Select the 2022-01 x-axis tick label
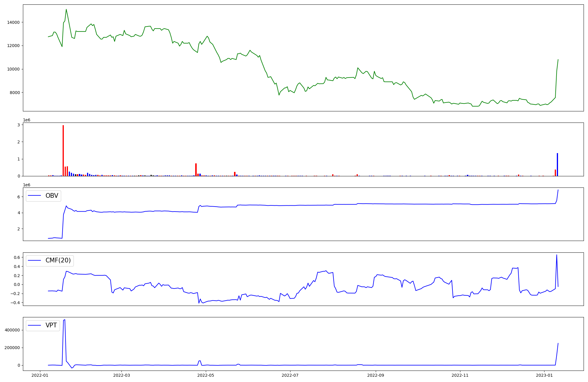Image resolution: width=588 pixels, height=382 pixels. tap(40, 375)
